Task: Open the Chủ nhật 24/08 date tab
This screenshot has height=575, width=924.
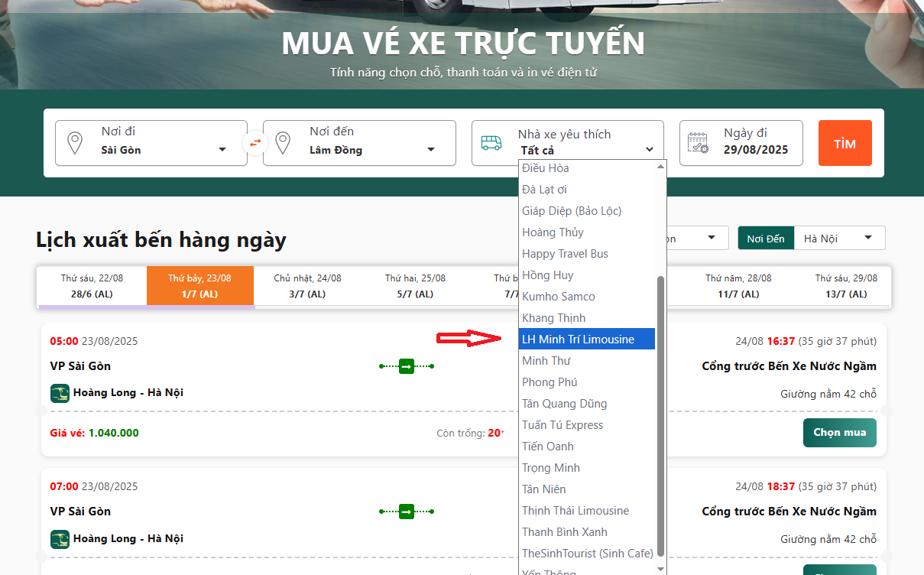Action: [x=308, y=286]
